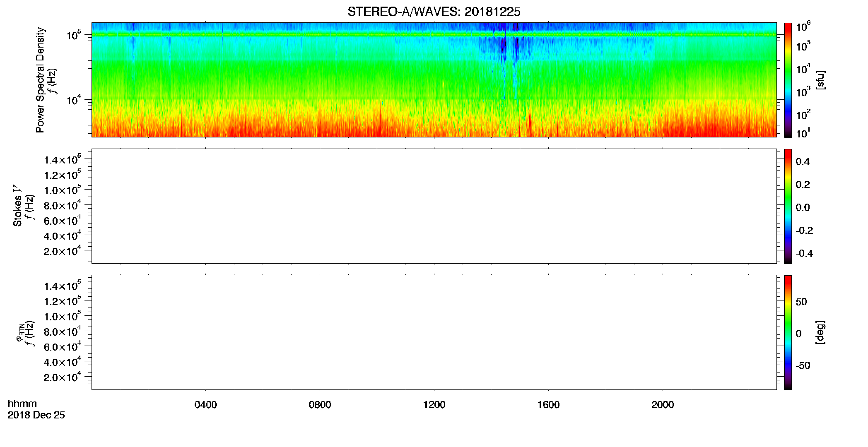
Task: Click the power spectral density colorbar
Action: pyautogui.click(x=788, y=80)
